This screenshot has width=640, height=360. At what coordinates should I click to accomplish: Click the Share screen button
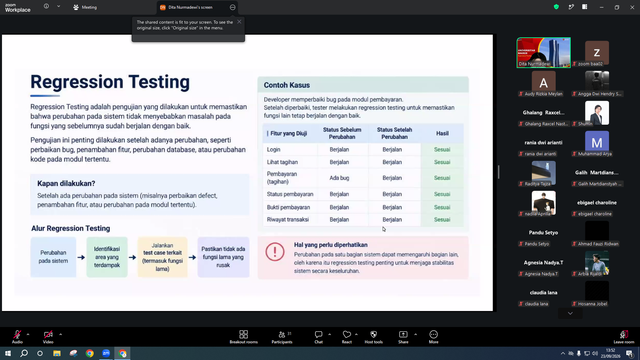point(403,337)
